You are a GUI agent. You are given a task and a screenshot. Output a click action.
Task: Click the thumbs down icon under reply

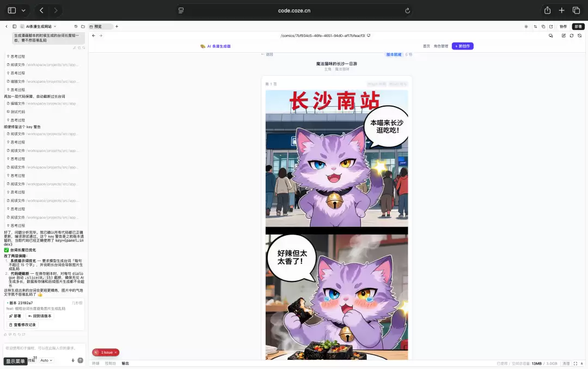10,335
